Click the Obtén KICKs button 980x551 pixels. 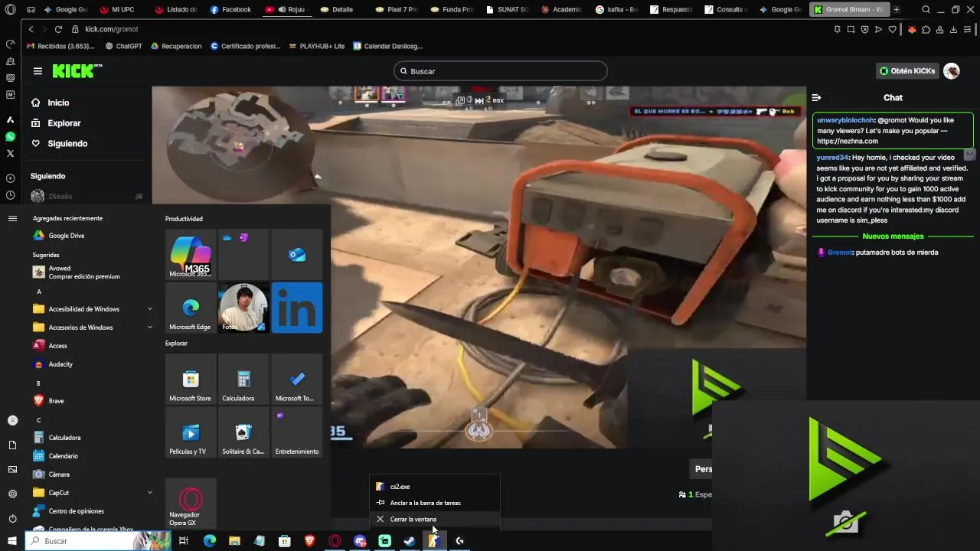coord(907,71)
